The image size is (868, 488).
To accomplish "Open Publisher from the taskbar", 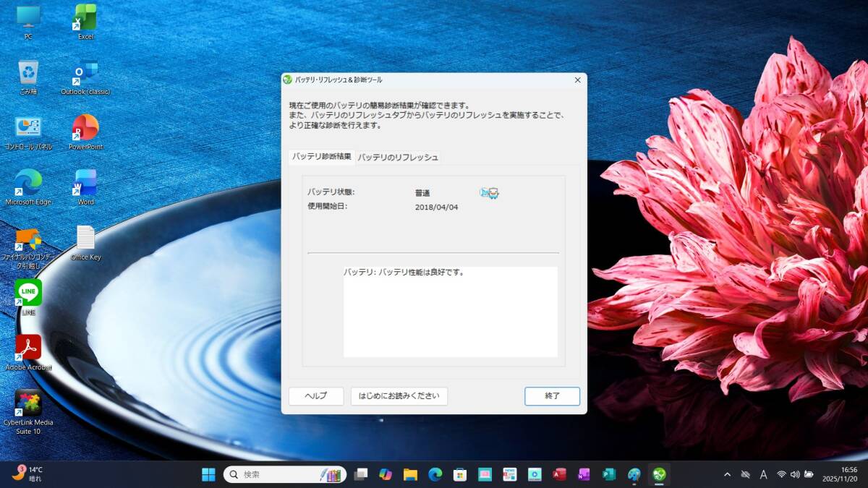I will [x=609, y=474].
